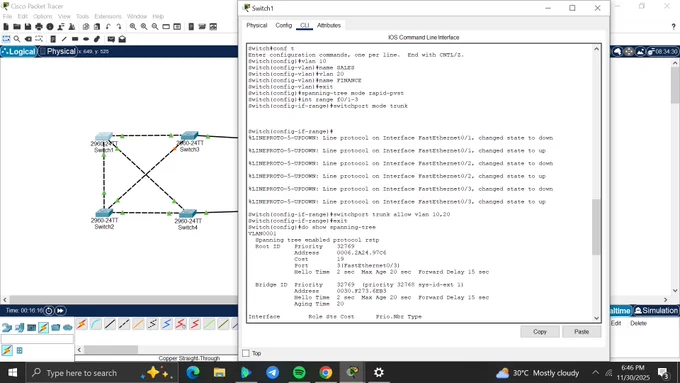
Task: Copy using the copy toolbar icon
Action: tap(86, 27)
